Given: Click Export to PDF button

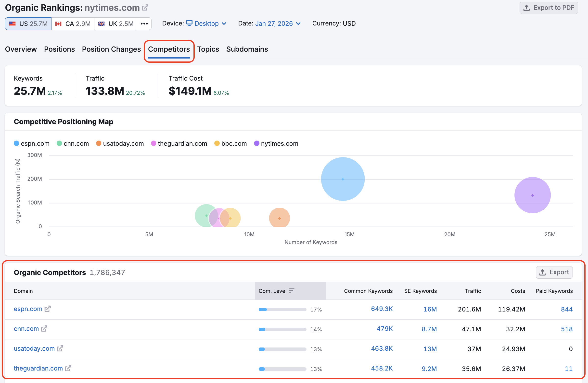Looking at the screenshot, I should 549,8.
